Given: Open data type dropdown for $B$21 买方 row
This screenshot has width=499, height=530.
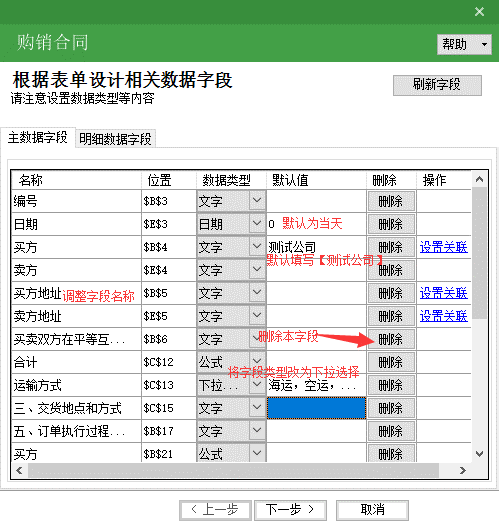Looking at the screenshot, I should pyautogui.click(x=257, y=453).
